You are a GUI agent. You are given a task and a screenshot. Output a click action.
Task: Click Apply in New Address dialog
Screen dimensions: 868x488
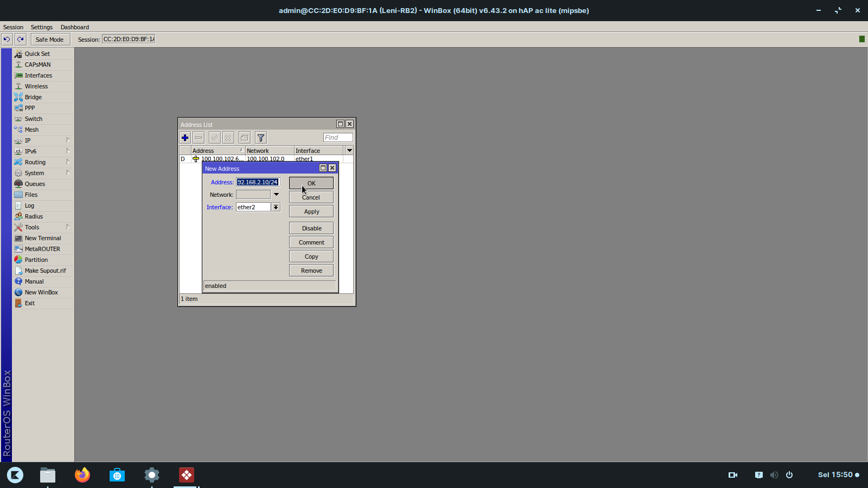tap(311, 211)
